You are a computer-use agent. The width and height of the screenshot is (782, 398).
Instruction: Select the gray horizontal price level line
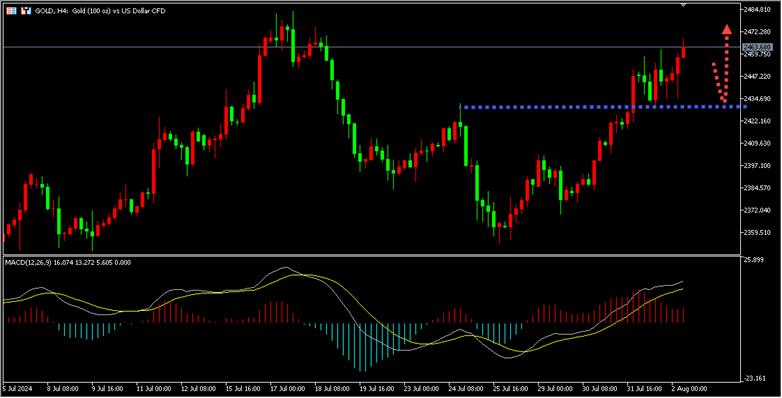[x=372, y=47]
